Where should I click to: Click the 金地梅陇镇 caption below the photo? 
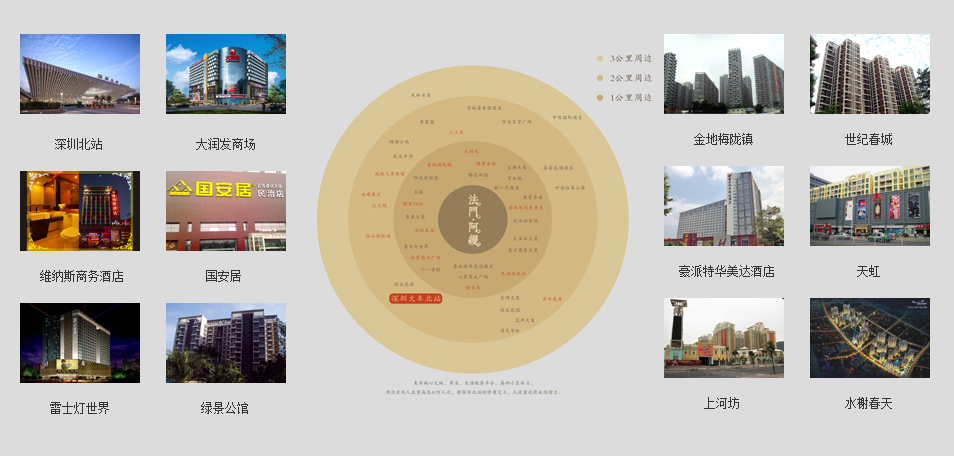click(x=723, y=139)
